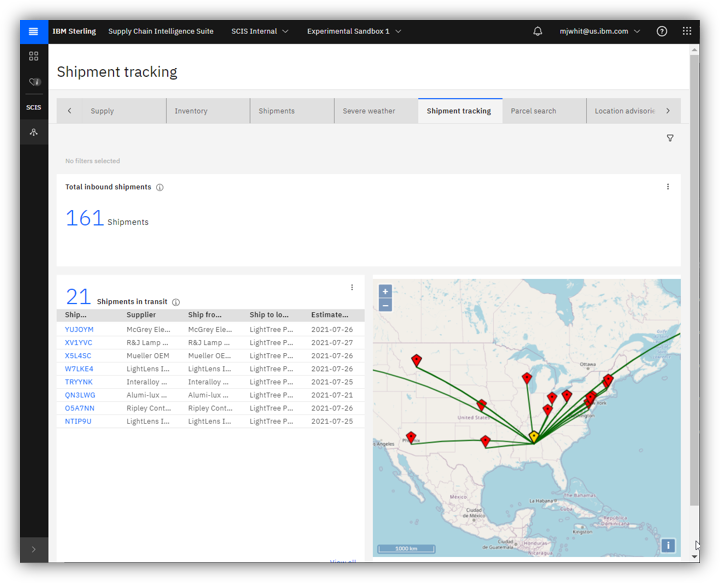Screen dimensions: 720x583
Task: Open shipment QN3LWG
Action: point(80,395)
